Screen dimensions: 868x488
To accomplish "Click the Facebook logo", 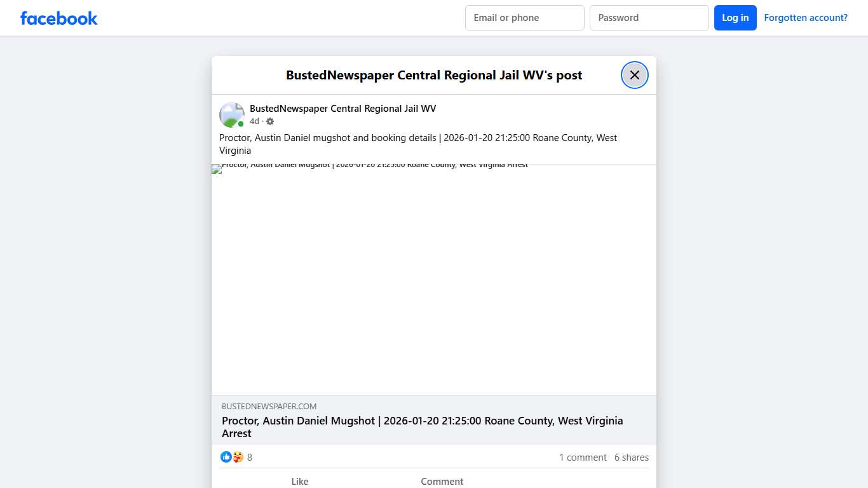I will coord(58,18).
